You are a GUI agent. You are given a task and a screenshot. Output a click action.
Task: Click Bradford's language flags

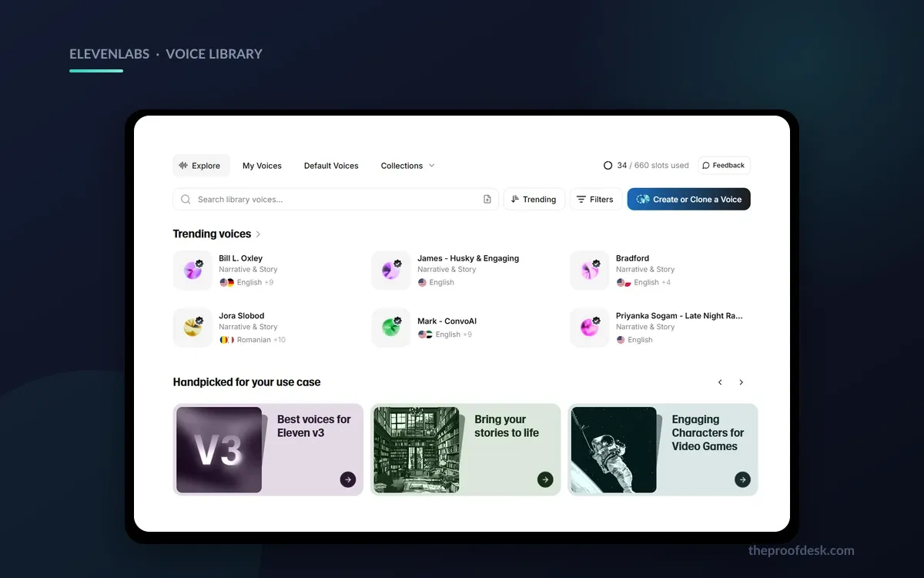tap(624, 283)
